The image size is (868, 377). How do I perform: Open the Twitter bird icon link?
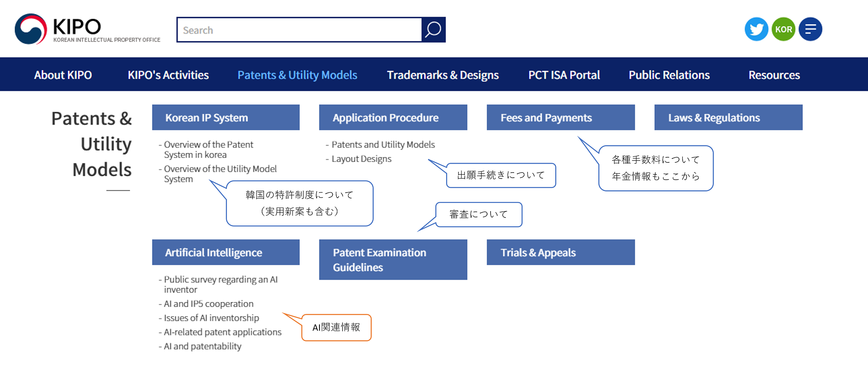(x=756, y=29)
